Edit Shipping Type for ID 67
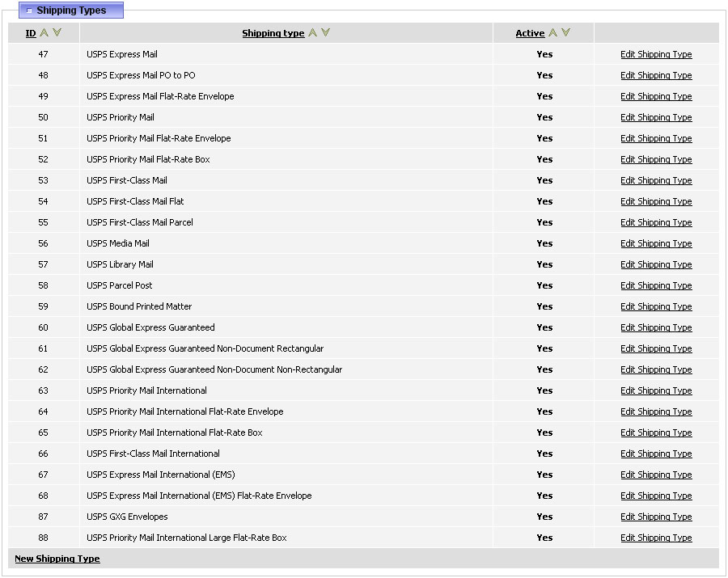Screen dimensions: 728x578 click(656, 475)
